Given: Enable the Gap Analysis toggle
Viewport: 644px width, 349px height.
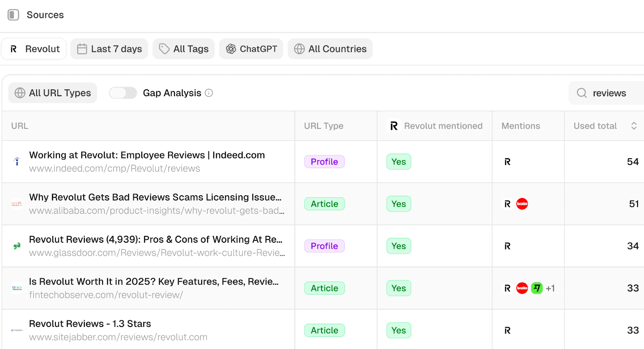Looking at the screenshot, I should click(123, 93).
